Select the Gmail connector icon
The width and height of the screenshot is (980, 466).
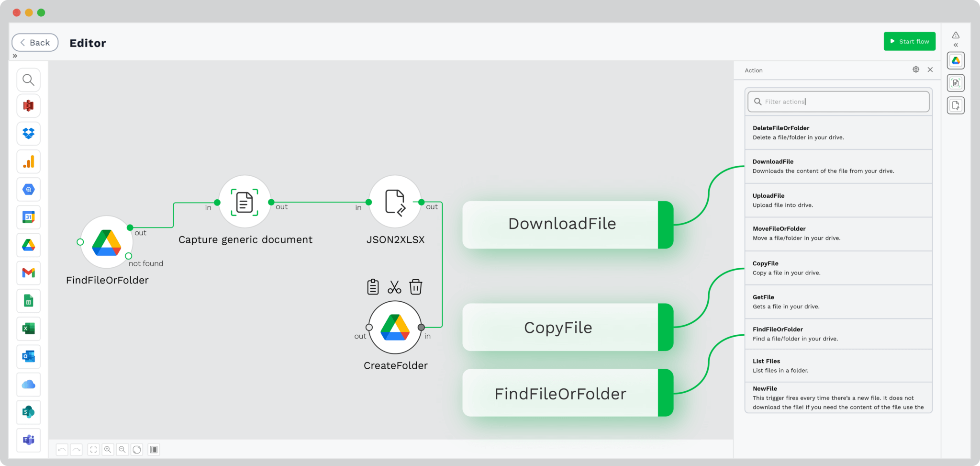tap(28, 273)
